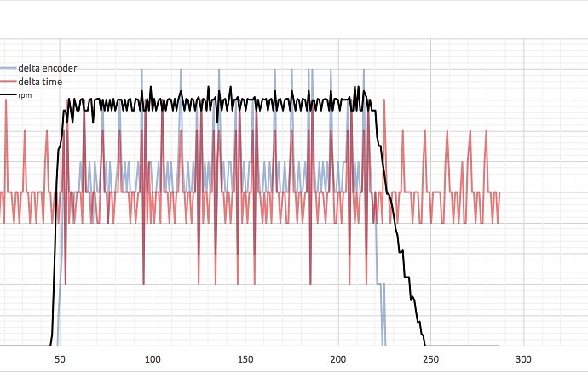Click the red delta time legend line
The width and height of the screenshot is (588, 372).
(9, 82)
